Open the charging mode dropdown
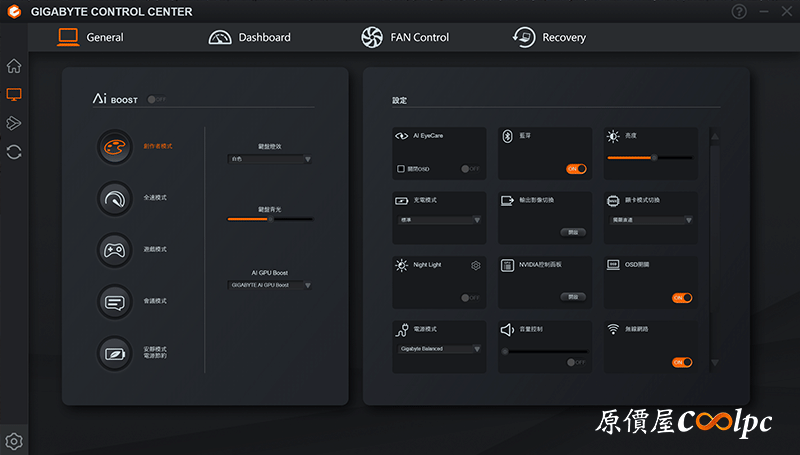800x455 pixels. click(x=439, y=220)
